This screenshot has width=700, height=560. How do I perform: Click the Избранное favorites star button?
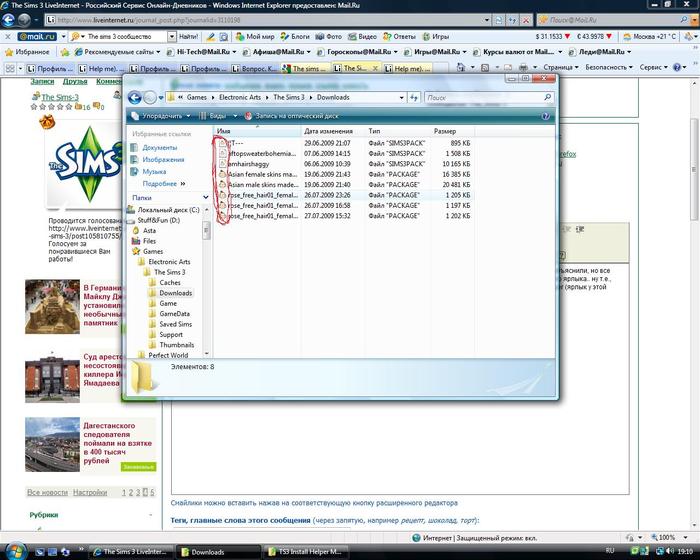click(x=27, y=52)
